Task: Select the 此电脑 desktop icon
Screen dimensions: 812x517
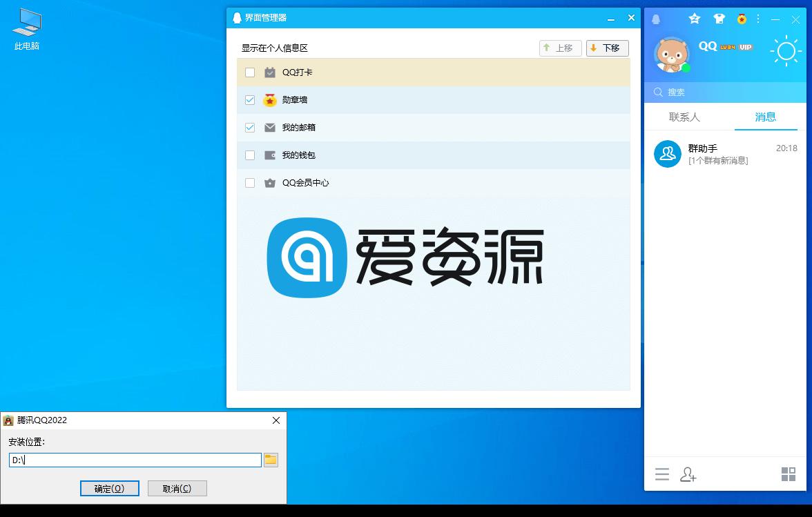Action: click(26, 30)
